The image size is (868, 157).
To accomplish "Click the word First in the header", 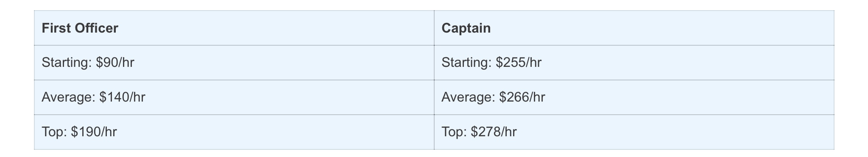I will 56,28.
